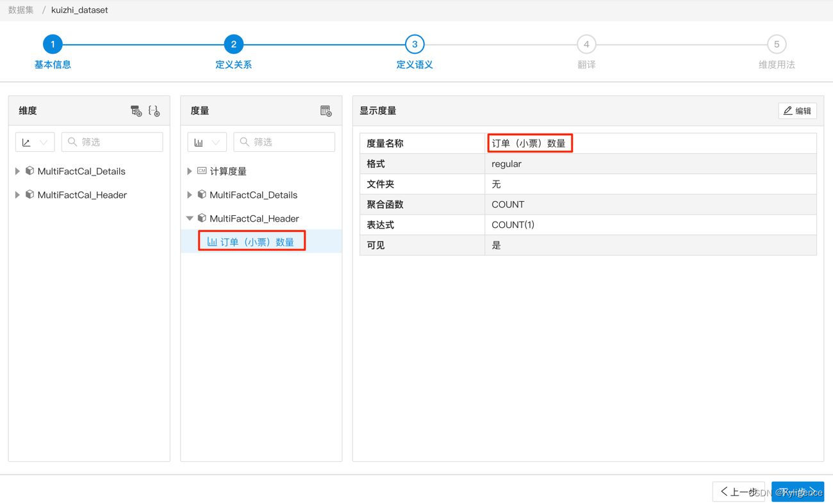This screenshot has width=833, height=504.
Task: Expand MultiFactCal_Details node in 度量 panel
Action: pyautogui.click(x=190, y=195)
